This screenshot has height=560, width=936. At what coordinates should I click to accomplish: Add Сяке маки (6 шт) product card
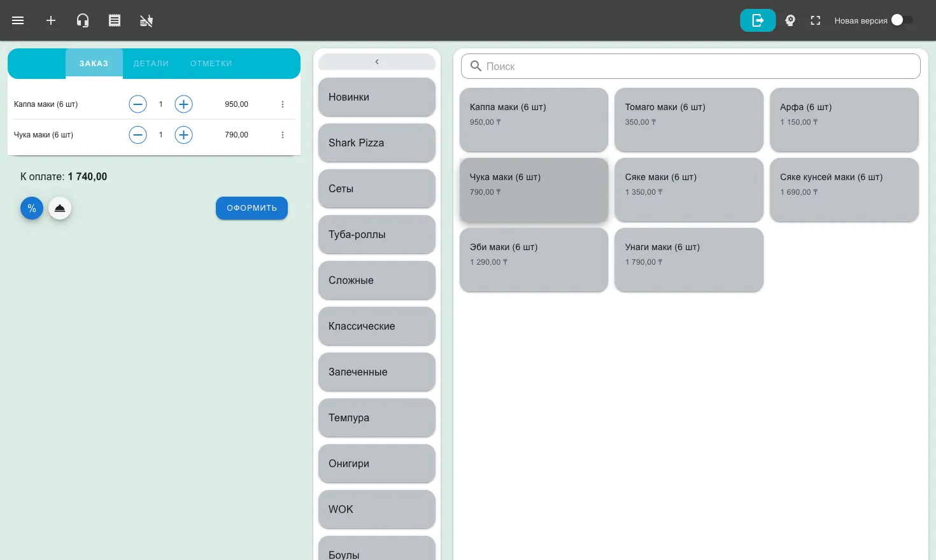[689, 190]
